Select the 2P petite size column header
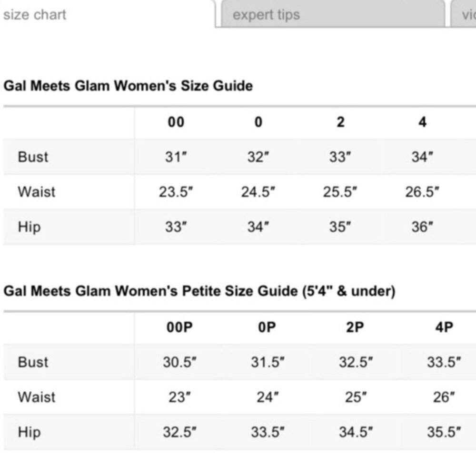 point(354,327)
